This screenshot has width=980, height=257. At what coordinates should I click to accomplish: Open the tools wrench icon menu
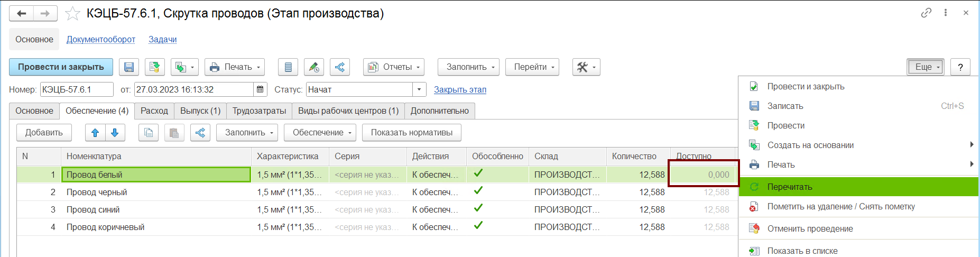[x=586, y=67]
